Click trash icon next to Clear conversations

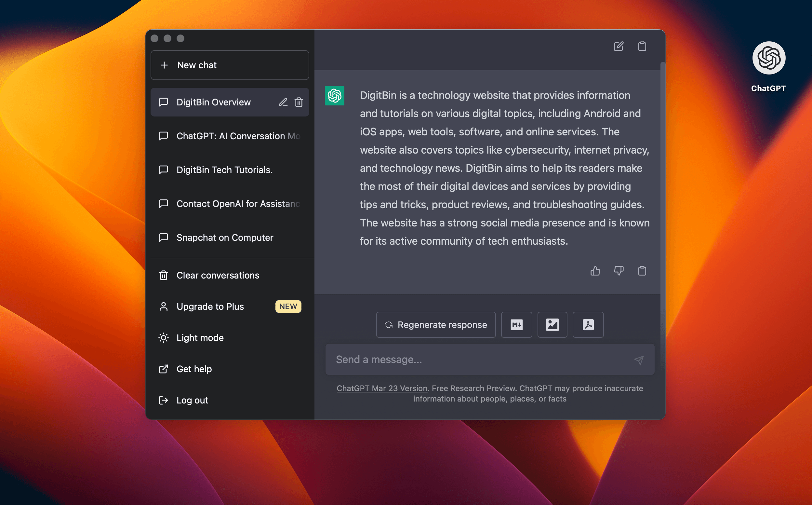(x=164, y=275)
